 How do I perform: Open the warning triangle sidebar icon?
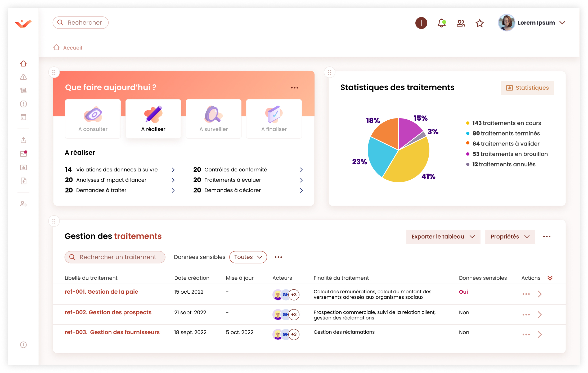23,77
